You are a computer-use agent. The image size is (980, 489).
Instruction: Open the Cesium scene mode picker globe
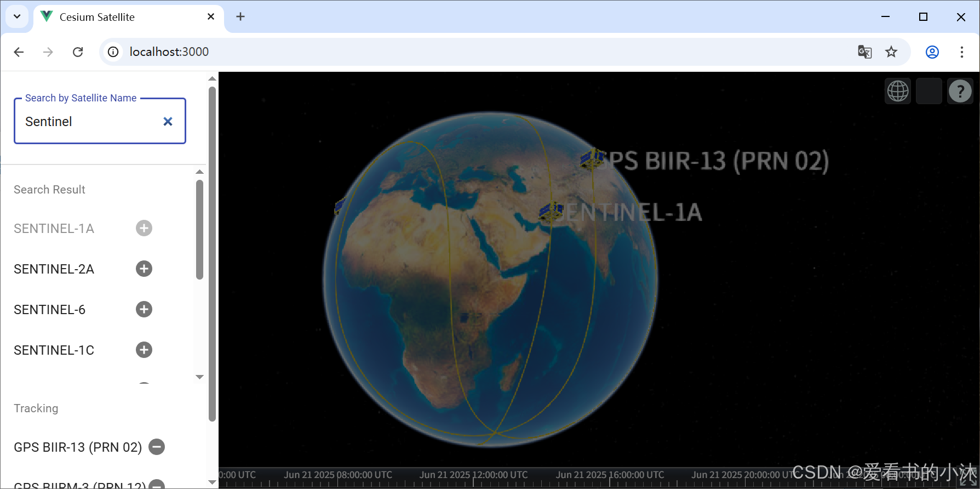[x=898, y=91]
